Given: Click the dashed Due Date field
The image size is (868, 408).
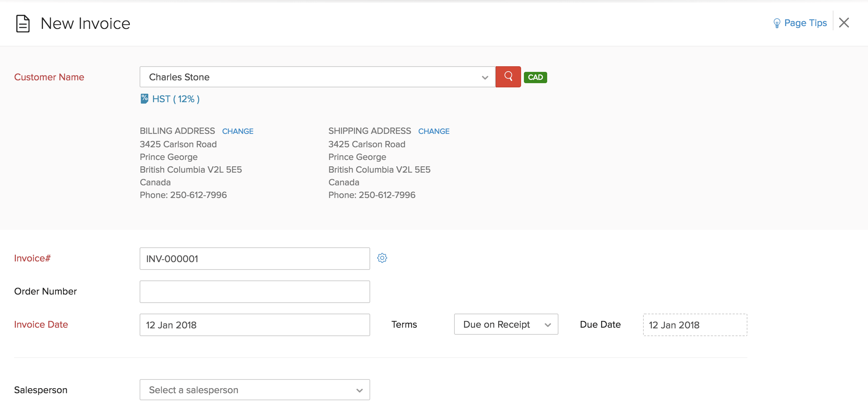Looking at the screenshot, I should pos(695,324).
